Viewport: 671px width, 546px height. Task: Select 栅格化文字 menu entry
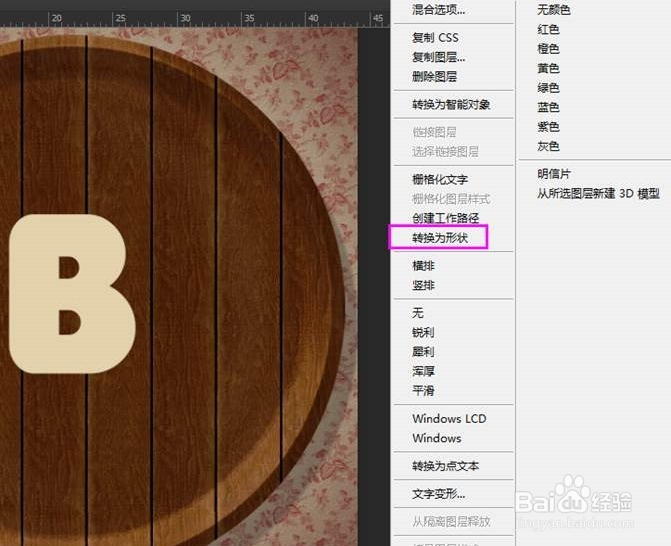(x=440, y=179)
